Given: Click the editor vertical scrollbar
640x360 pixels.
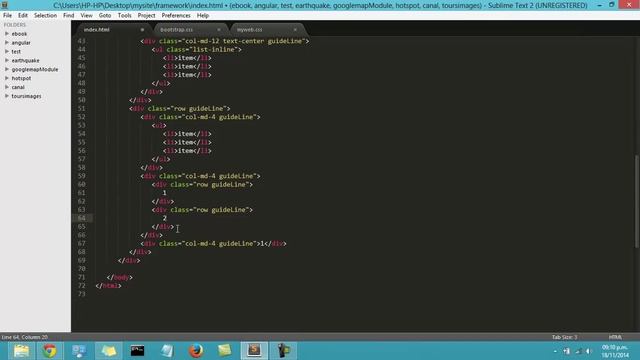Looking at the screenshot, I should click(637, 201).
